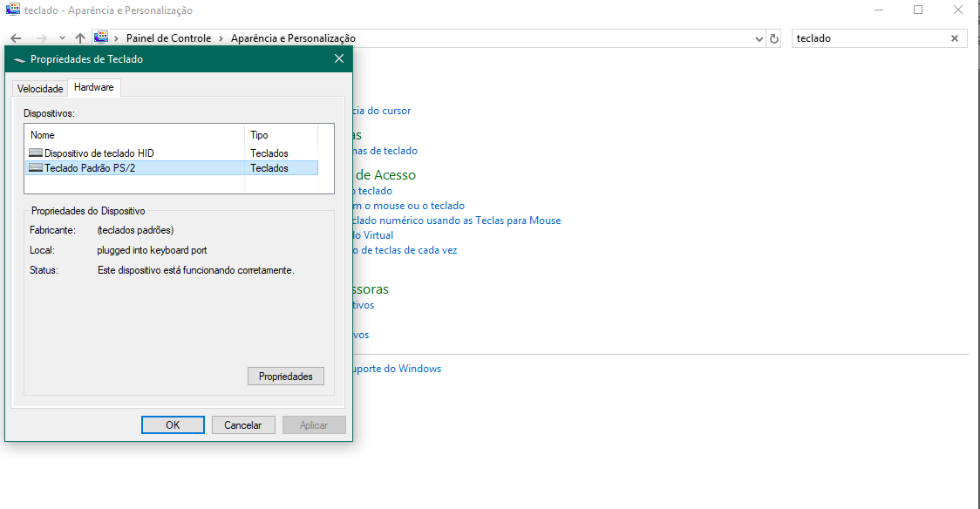This screenshot has width=980, height=509.
Task: Click the Control Panel window title icon
Action: 13,10
